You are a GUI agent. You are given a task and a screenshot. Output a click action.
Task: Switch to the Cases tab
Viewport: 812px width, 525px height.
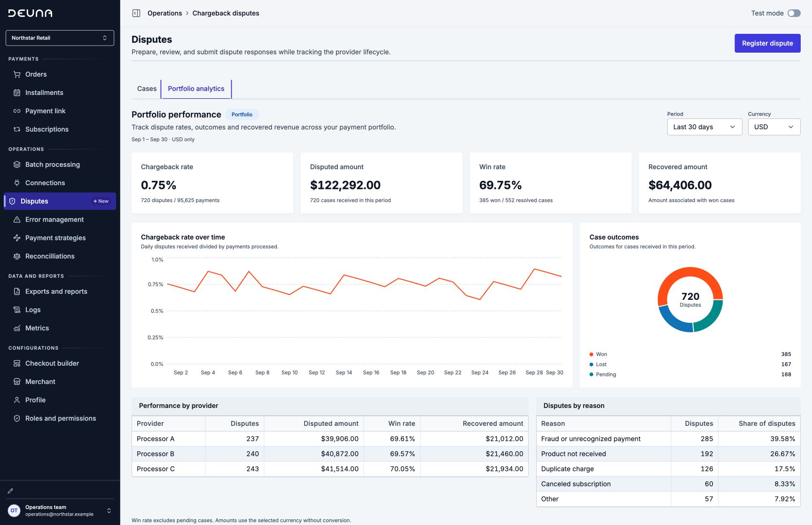click(147, 89)
